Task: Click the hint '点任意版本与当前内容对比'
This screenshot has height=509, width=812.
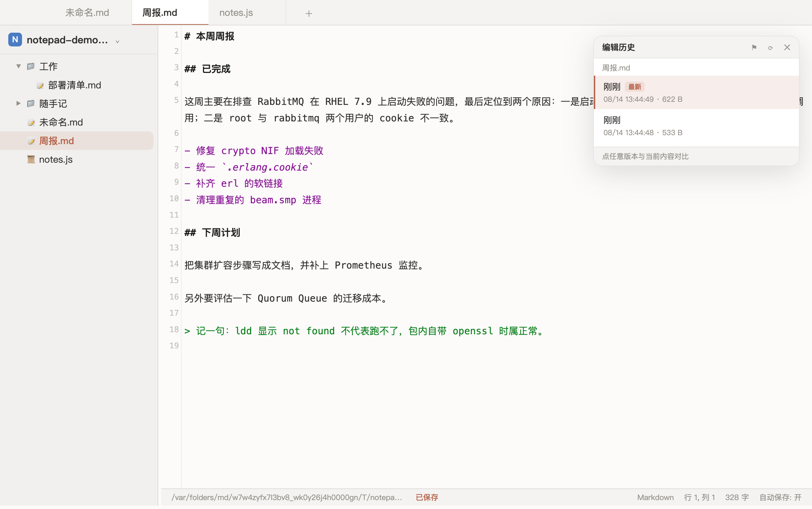Action: [x=645, y=156]
